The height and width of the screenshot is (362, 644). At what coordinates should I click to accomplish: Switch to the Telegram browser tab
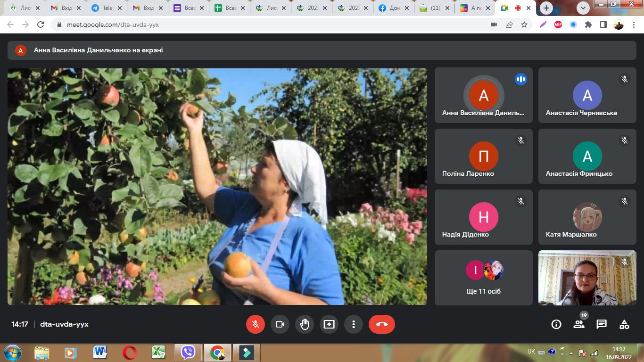click(105, 8)
